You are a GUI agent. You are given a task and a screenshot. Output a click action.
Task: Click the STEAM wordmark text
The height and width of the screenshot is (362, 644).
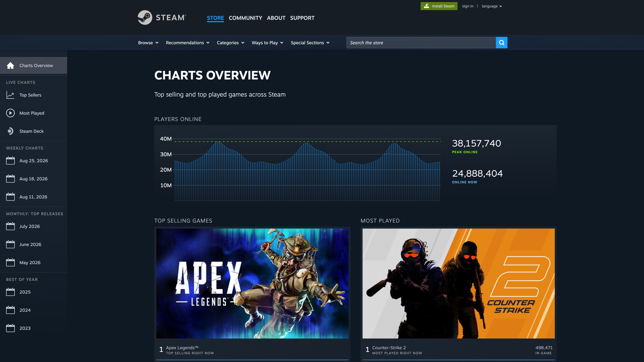171,18
